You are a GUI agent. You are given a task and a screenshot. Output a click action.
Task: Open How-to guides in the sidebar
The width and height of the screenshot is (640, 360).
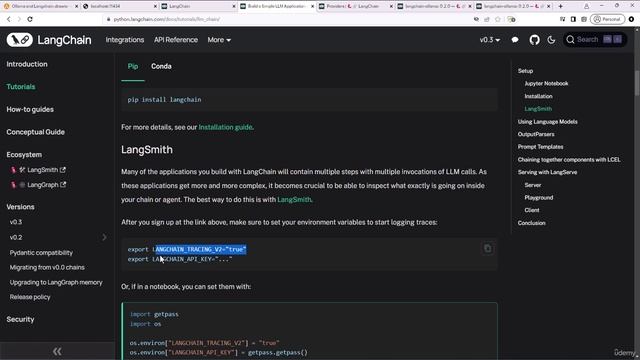coord(30,109)
